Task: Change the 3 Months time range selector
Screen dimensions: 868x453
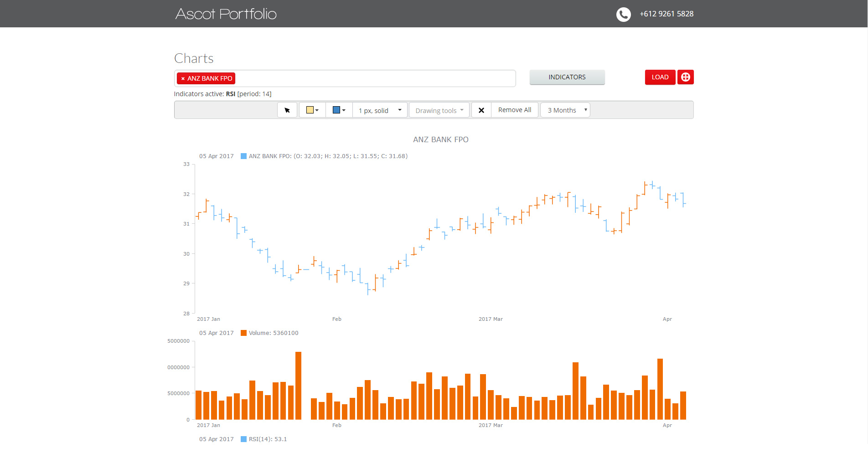Action: click(x=565, y=110)
